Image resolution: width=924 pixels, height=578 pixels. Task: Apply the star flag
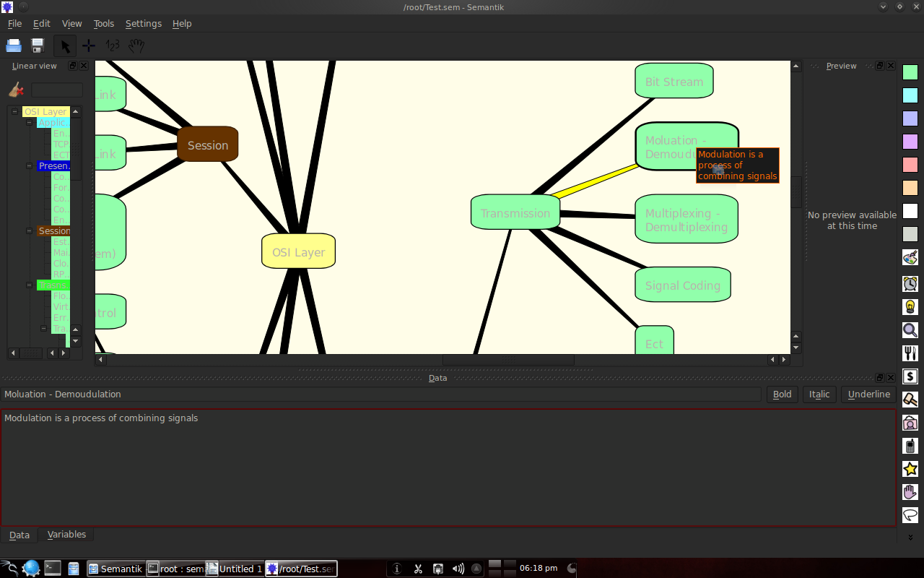[910, 469]
